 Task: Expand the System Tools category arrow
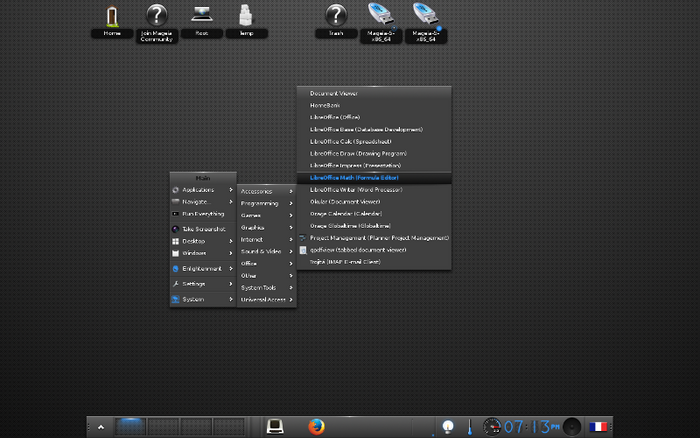pos(291,288)
